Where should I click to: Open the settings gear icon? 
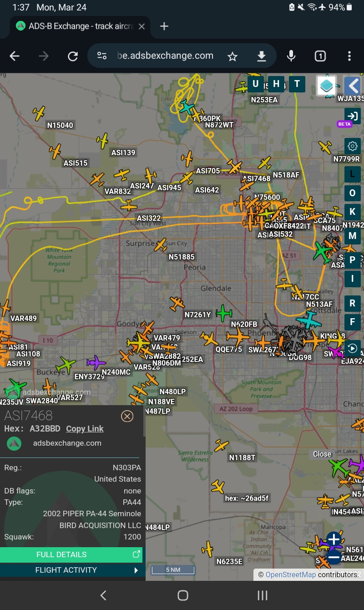coord(352,146)
